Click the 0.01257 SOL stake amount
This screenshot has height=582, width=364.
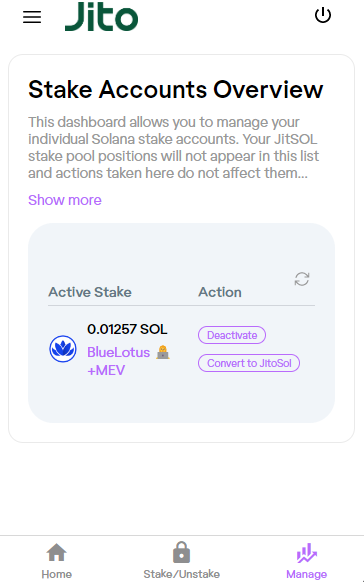click(127, 329)
